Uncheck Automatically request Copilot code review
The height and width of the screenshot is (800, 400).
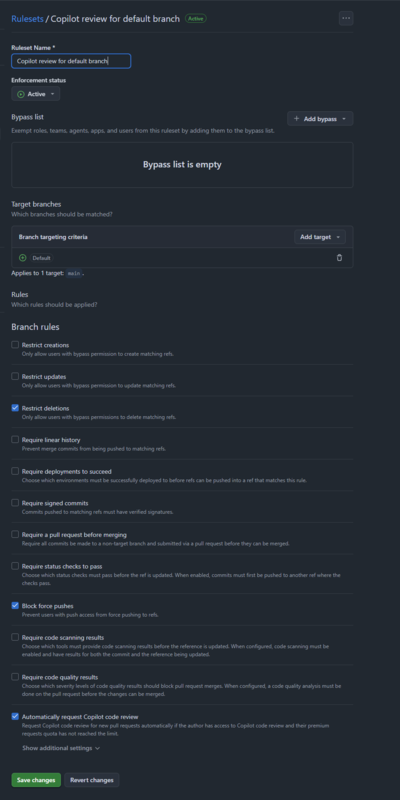point(15,716)
